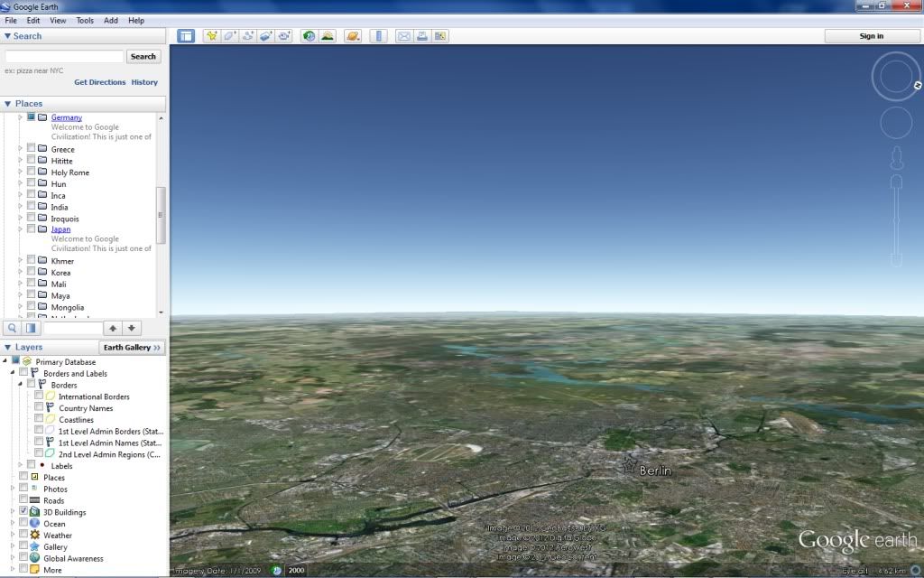Screen dimensions: 924x578
Task: Show historical imagery clock icon
Action: coord(309,36)
